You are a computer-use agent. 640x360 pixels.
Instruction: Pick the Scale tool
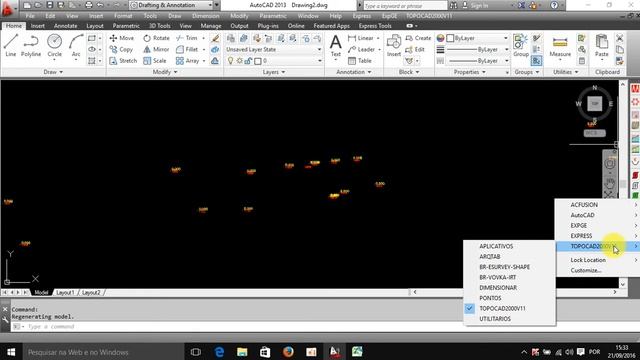155,61
